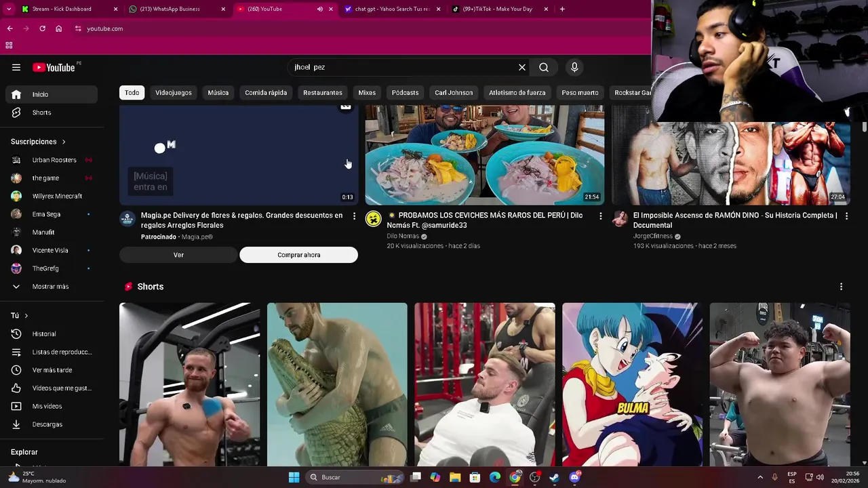Open Discord from the taskbar
The width and height of the screenshot is (868, 488).
coord(574,477)
